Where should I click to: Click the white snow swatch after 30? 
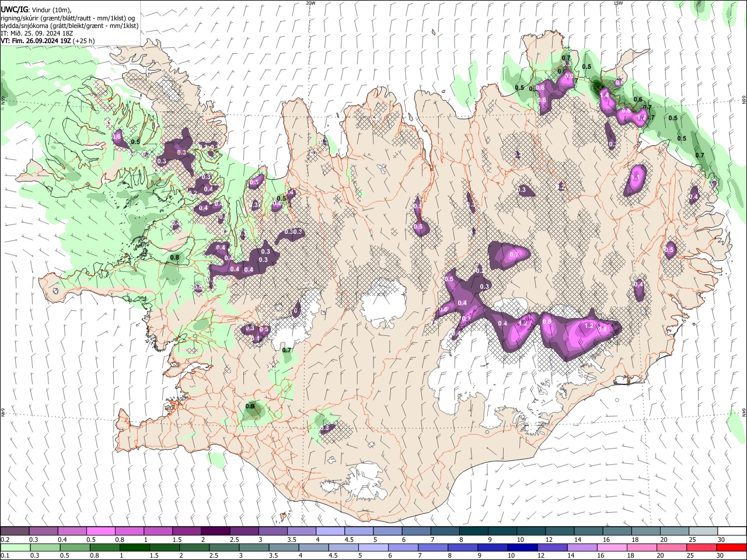tap(731, 531)
